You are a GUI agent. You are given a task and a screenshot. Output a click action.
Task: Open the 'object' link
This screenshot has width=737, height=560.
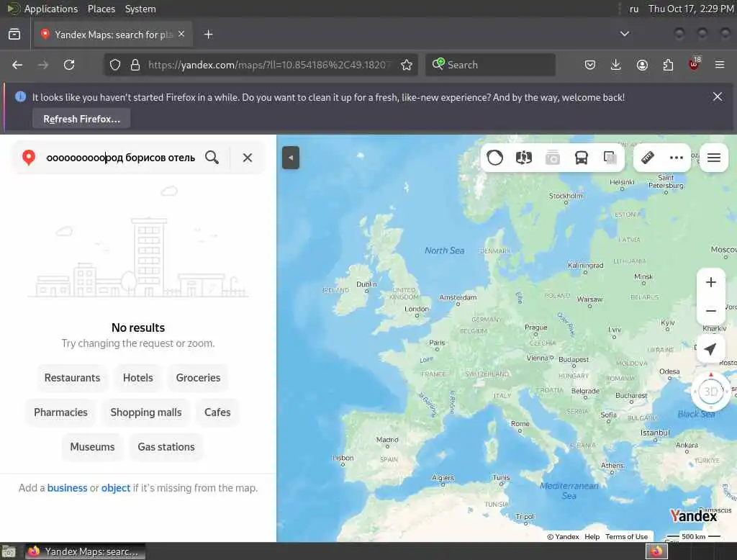(x=116, y=488)
